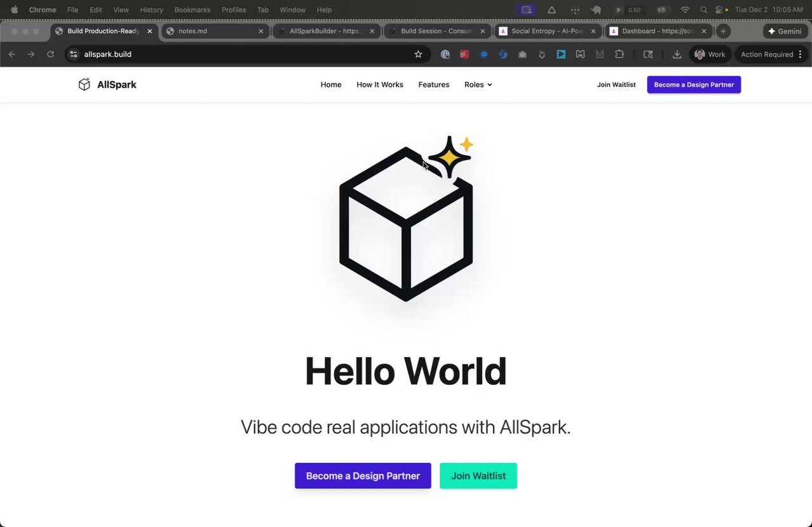Click the camera screenshot extension icon
The image size is (812, 527).
[x=522, y=55]
